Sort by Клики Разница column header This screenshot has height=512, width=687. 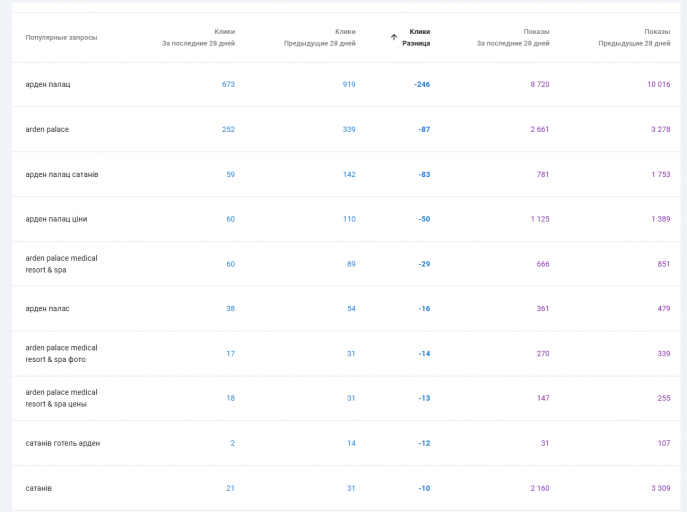[417, 37]
